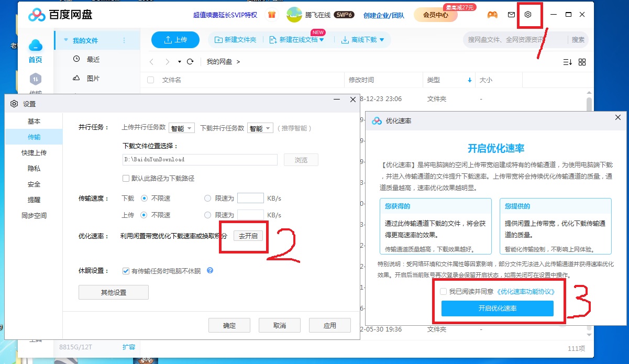
Task: Uncheck 有传输任务时电脑不休眠
Action: click(x=125, y=271)
